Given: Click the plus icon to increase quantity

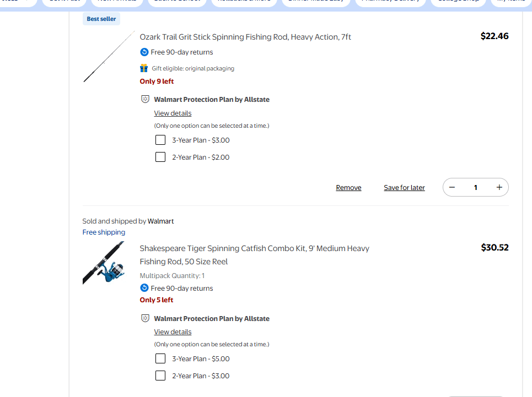Looking at the screenshot, I should [499, 187].
